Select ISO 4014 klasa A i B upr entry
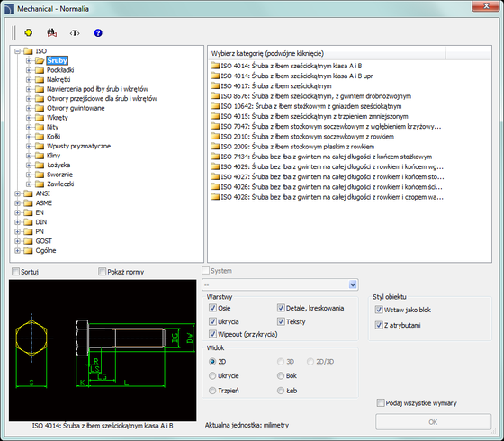The height and width of the screenshot is (441, 504). click(296, 76)
